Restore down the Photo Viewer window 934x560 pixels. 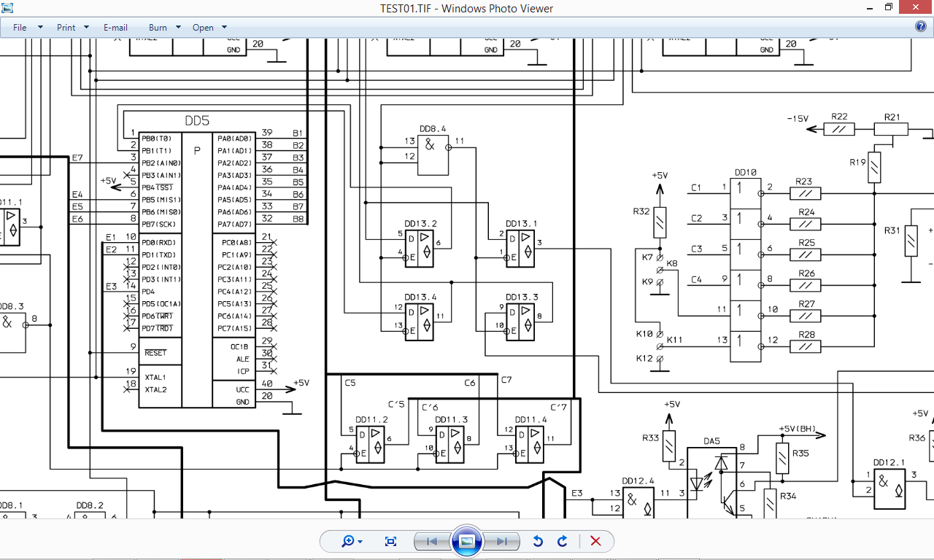coord(889,8)
